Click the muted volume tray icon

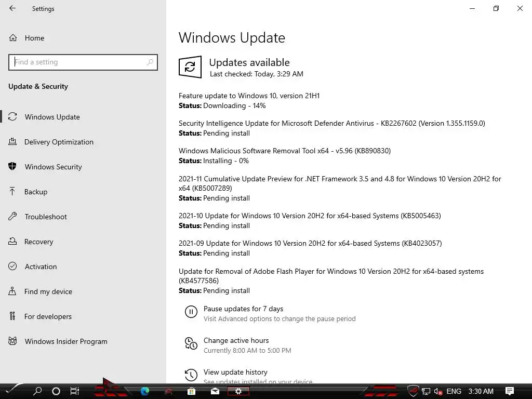[x=438, y=392]
